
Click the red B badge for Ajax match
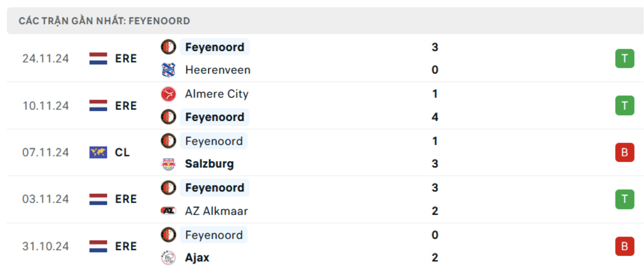(624, 246)
